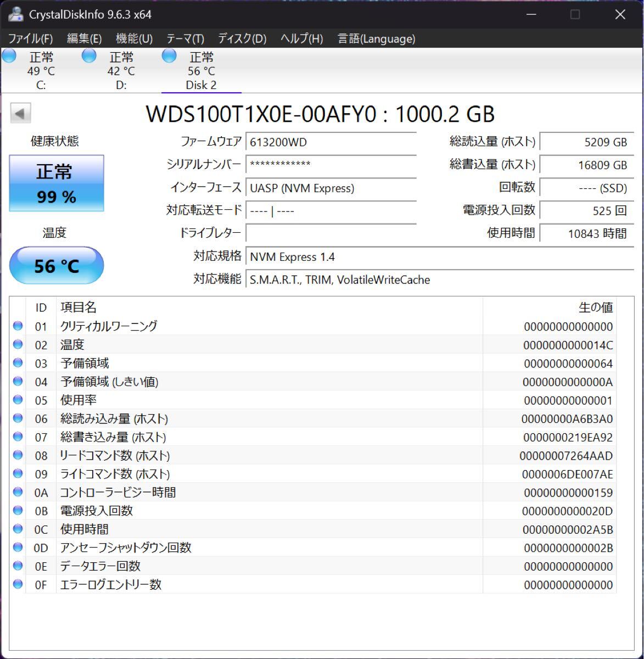Click status orb of クリティカルワーニング row
This screenshot has width=644, height=659.
[18, 326]
